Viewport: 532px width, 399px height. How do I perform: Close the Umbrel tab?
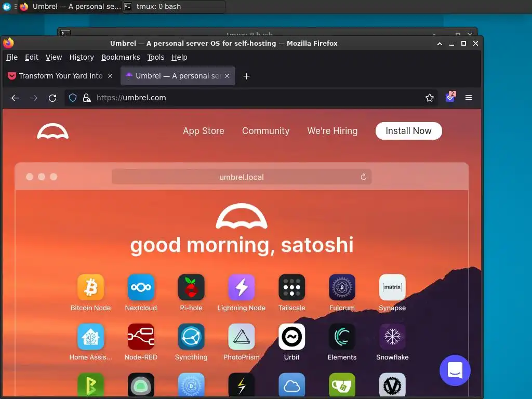[227, 76]
